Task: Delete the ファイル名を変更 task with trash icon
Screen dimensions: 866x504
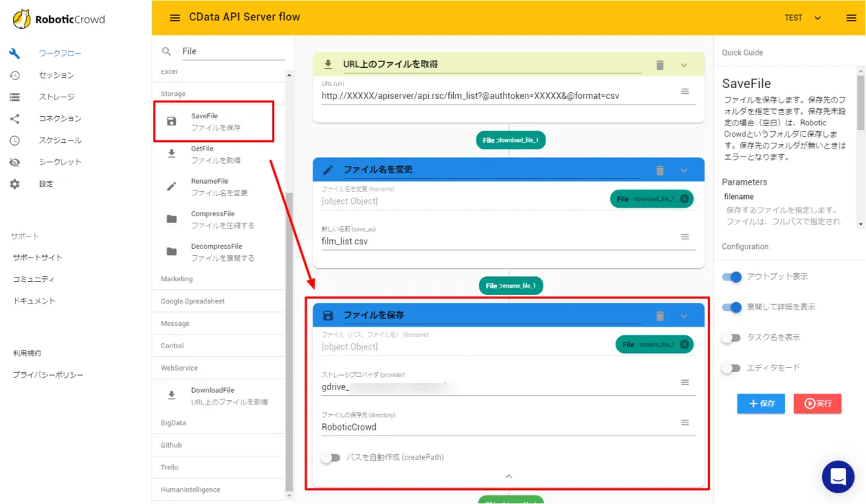Action: [660, 170]
